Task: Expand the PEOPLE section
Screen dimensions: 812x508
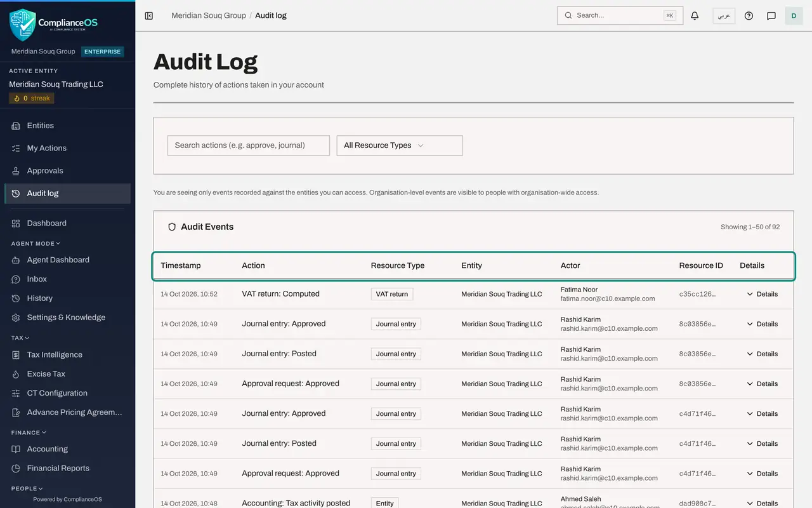Action: point(27,488)
